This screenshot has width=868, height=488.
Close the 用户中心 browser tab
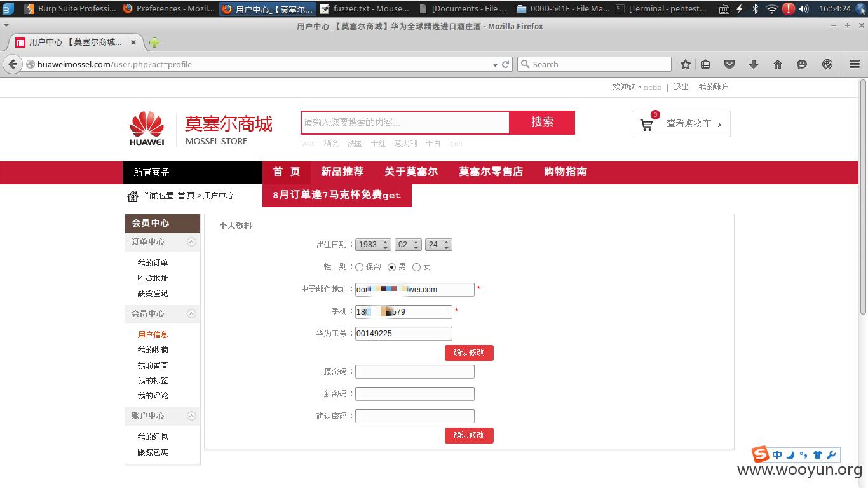[133, 43]
